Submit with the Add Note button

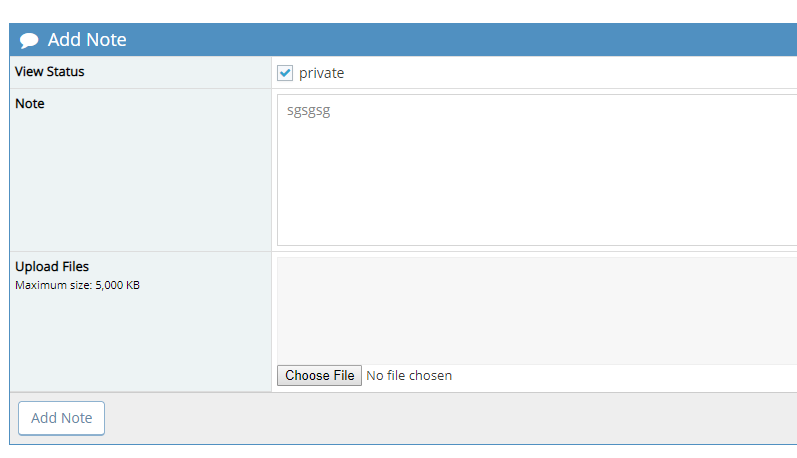tap(62, 418)
